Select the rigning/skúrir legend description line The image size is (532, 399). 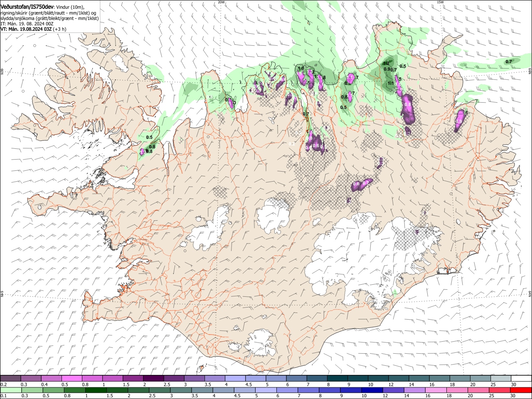point(48,12)
